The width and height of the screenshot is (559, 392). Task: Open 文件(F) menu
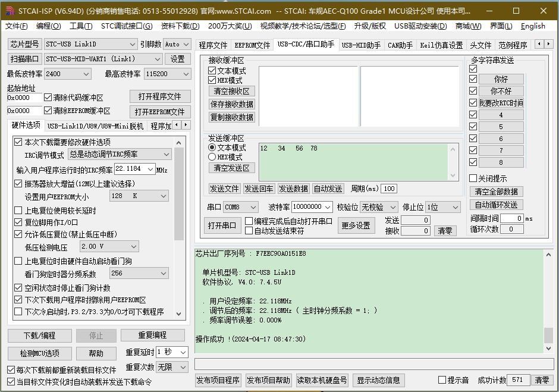tap(17, 26)
